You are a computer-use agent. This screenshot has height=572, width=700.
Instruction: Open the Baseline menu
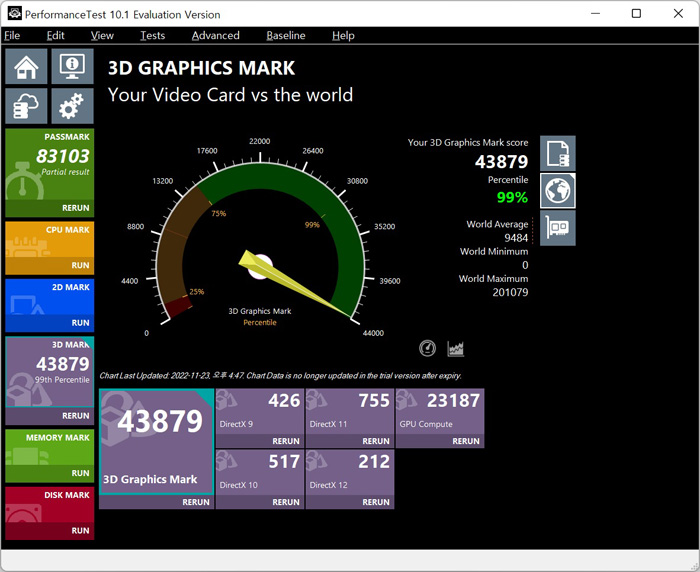286,35
